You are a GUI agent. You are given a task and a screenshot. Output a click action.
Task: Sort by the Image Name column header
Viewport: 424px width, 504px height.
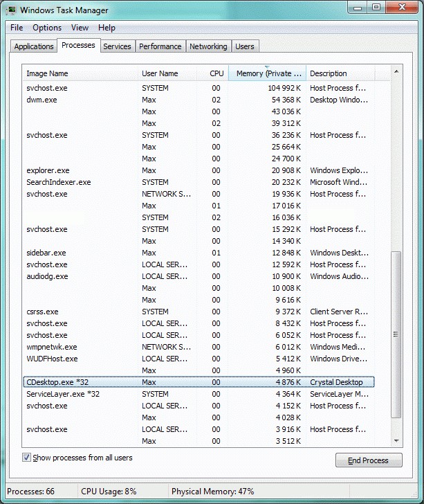pos(81,73)
